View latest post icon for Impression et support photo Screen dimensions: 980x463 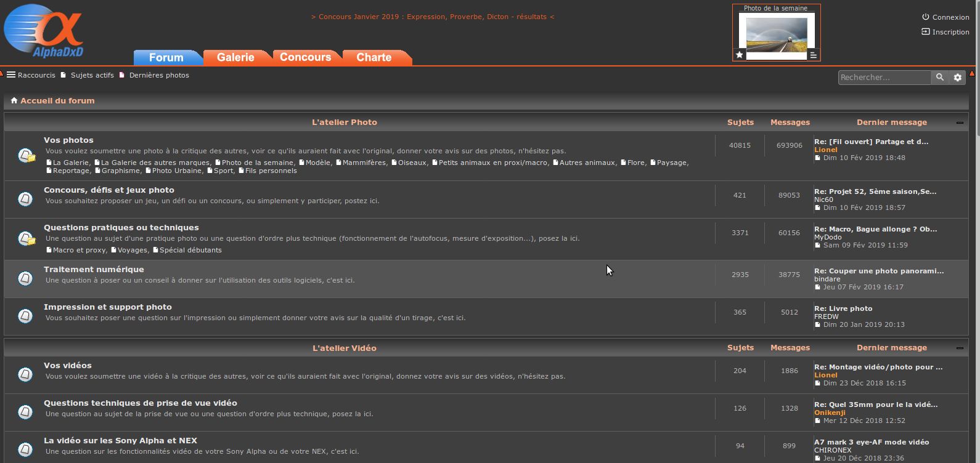point(818,324)
